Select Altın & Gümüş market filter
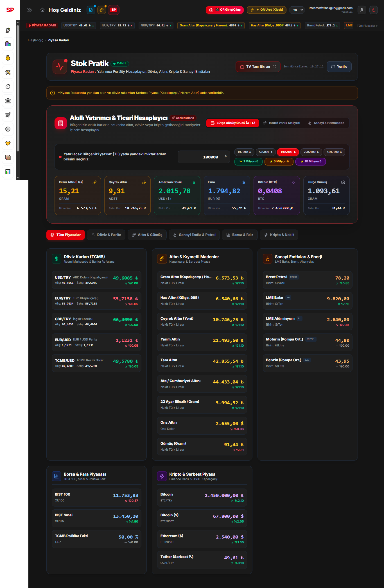Viewport: 384px width, 588px height. [x=147, y=235]
